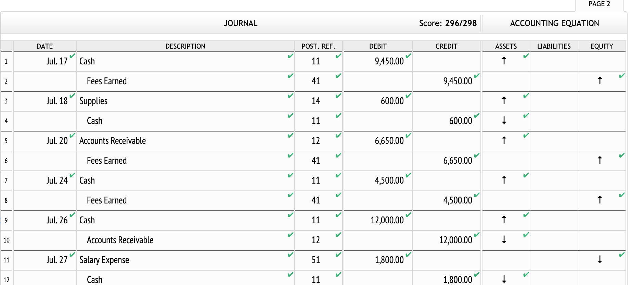Image resolution: width=644 pixels, height=285 pixels.
Task: Select the Cash description in row 1
Action: pos(87,61)
